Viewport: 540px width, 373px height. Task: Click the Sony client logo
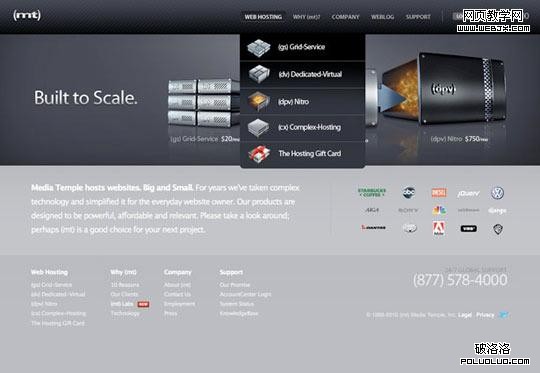coord(408,210)
